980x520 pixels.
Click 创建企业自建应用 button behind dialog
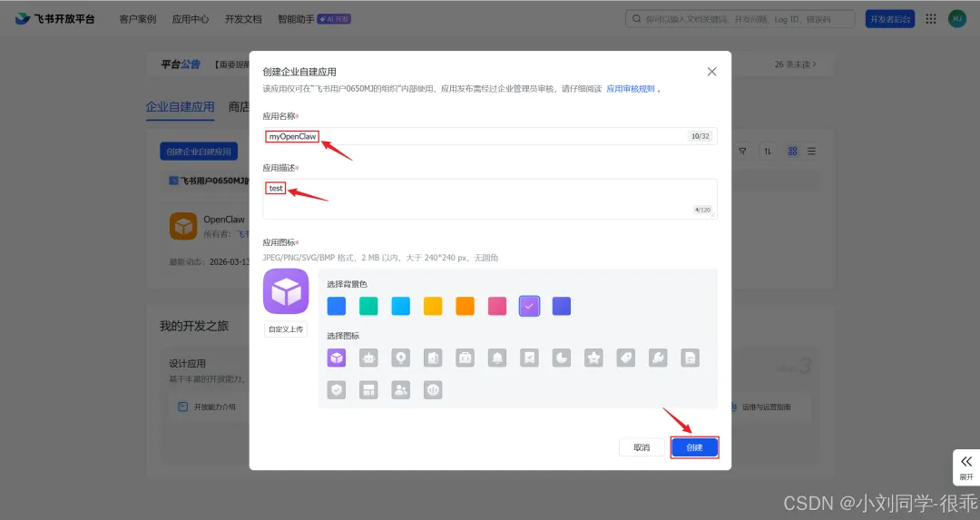[199, 152]
